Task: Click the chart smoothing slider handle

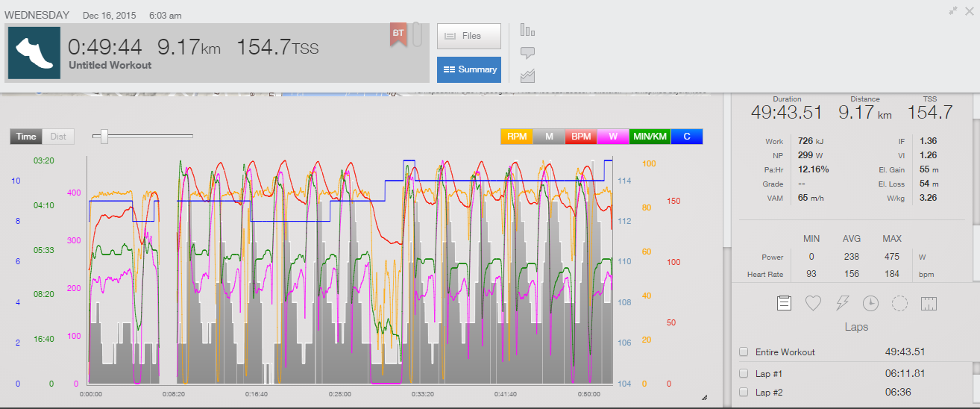Action: (104, 136)
